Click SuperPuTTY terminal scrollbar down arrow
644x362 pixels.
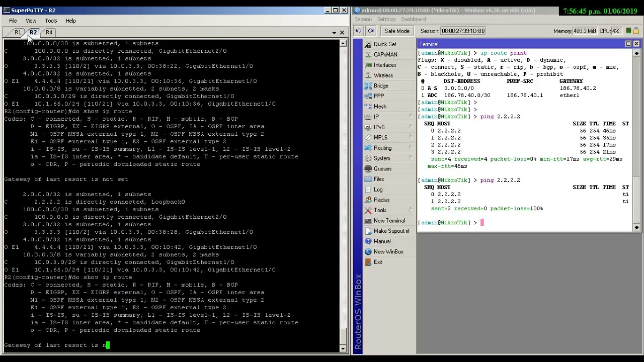[344, 348]
